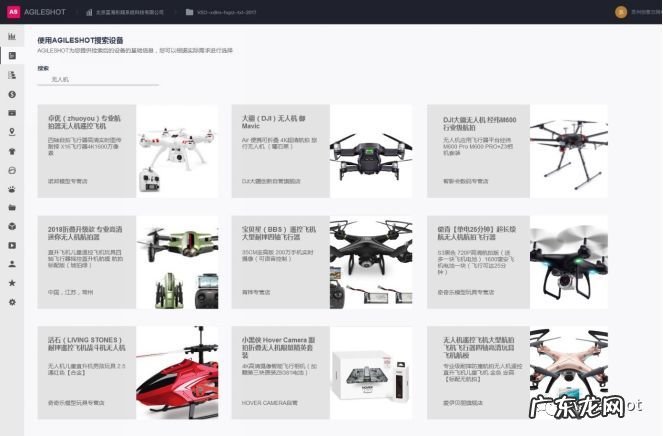This screenshot has width=663, height=436.
Task: Open the person profile sidebar icon
Action: tap(12, 264)
